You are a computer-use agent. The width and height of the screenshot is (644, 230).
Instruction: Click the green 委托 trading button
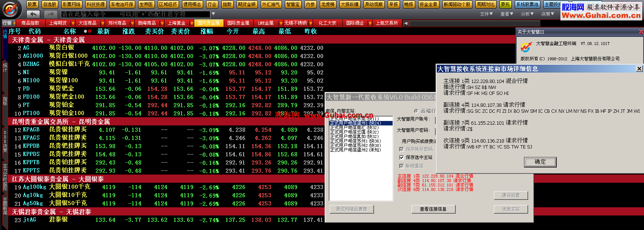505,4
